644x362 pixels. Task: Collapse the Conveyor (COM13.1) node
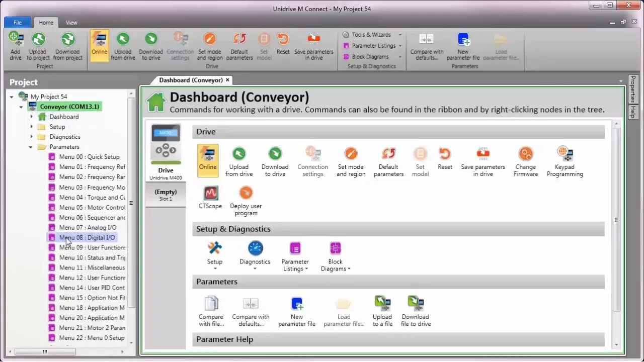click(21, 107)
